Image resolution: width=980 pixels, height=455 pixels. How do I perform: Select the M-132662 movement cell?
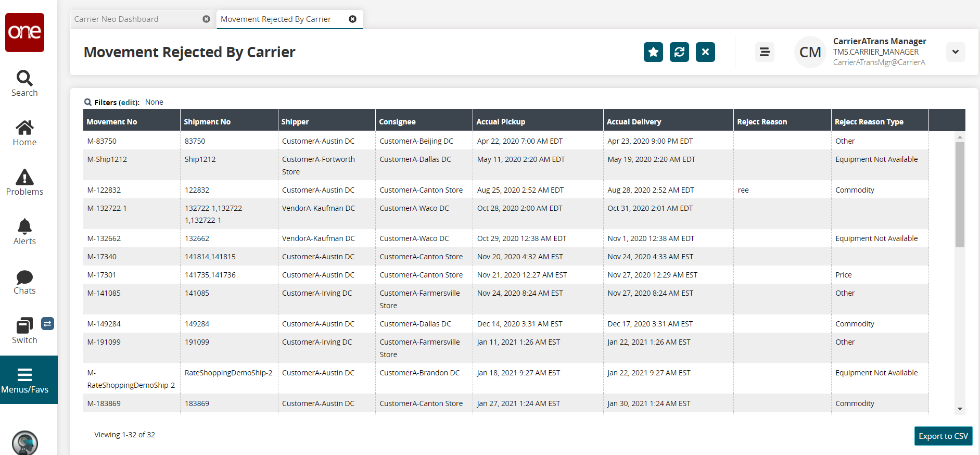(132, 238)
